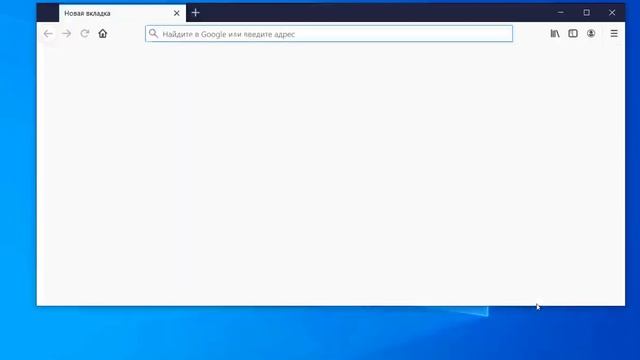Screen dimensions: 640x360
Task: Close the Новая вкладка tab
Action: pos(177,13)
